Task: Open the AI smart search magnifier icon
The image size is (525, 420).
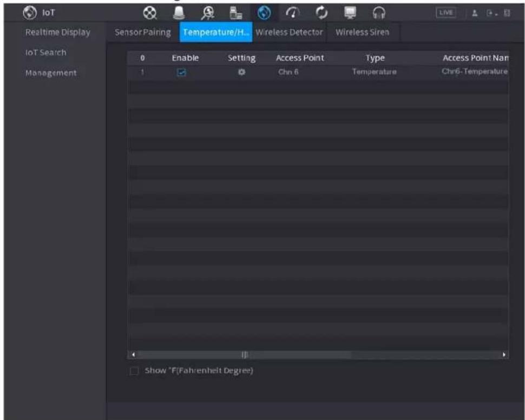Action: click(x=208, y=13)
